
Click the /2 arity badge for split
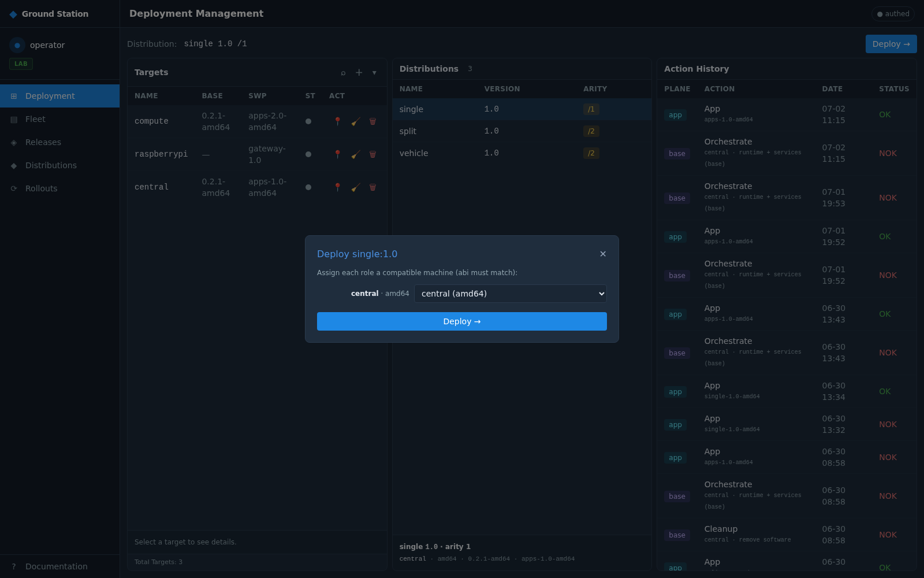click(591, 131)
